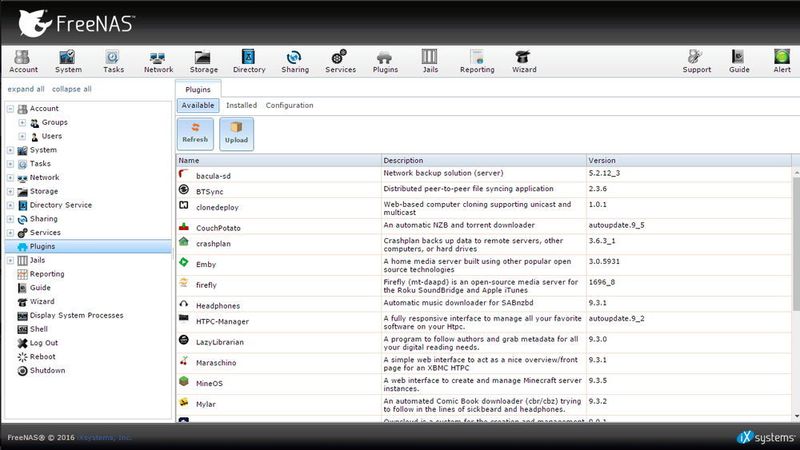Select the Plugins main tab
Image resolution: width=800 pixels, height=450 pixels.
198,89
